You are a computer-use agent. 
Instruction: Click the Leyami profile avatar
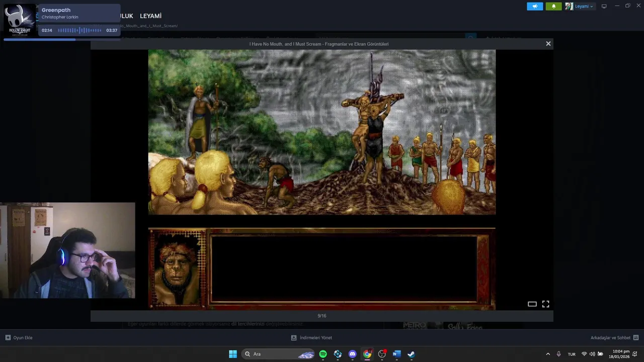569,7
